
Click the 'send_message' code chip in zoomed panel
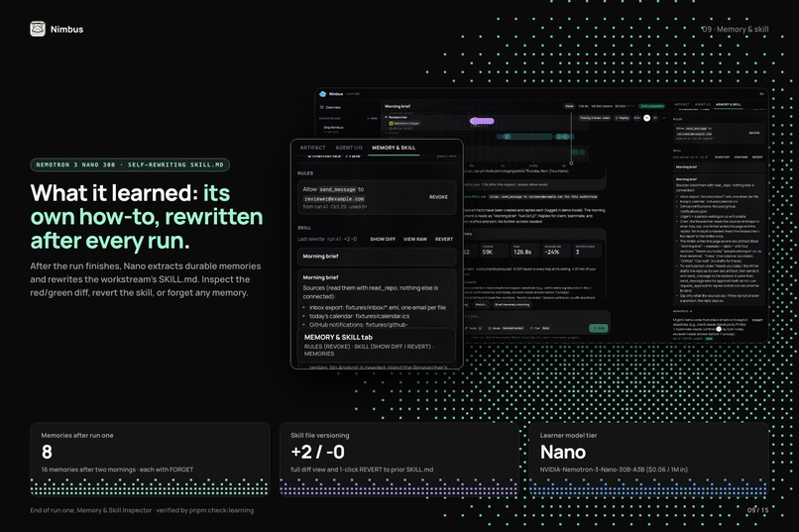[337, 189]
